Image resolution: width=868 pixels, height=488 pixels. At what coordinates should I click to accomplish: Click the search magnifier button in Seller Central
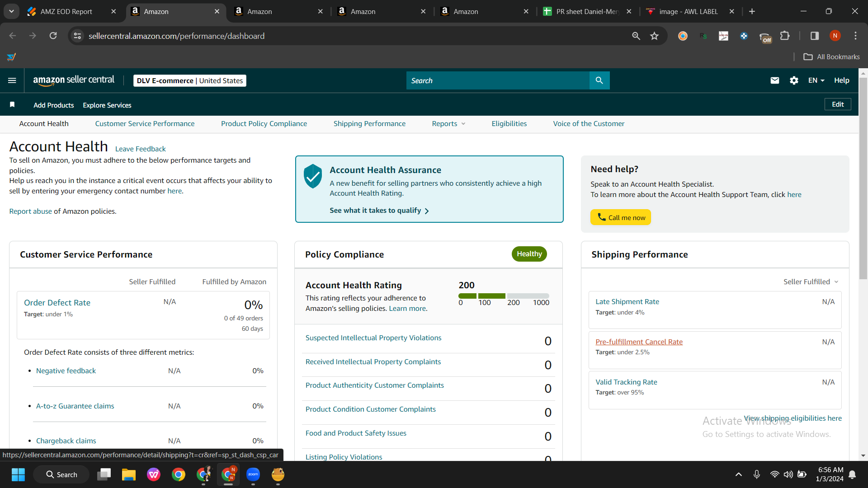599,80
